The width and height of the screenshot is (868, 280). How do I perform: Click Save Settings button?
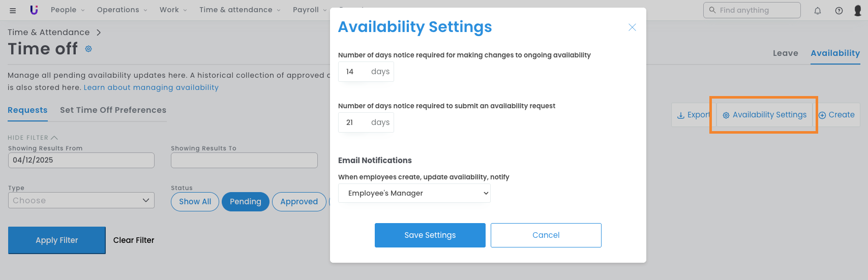tap(430, 235)
